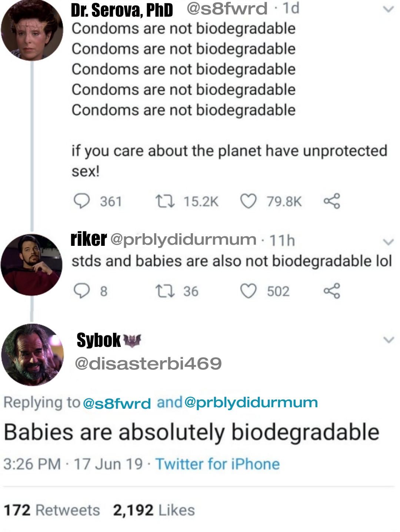
Task: Expand options chevron on Dr. Serova's tweet
Action: 388,9
